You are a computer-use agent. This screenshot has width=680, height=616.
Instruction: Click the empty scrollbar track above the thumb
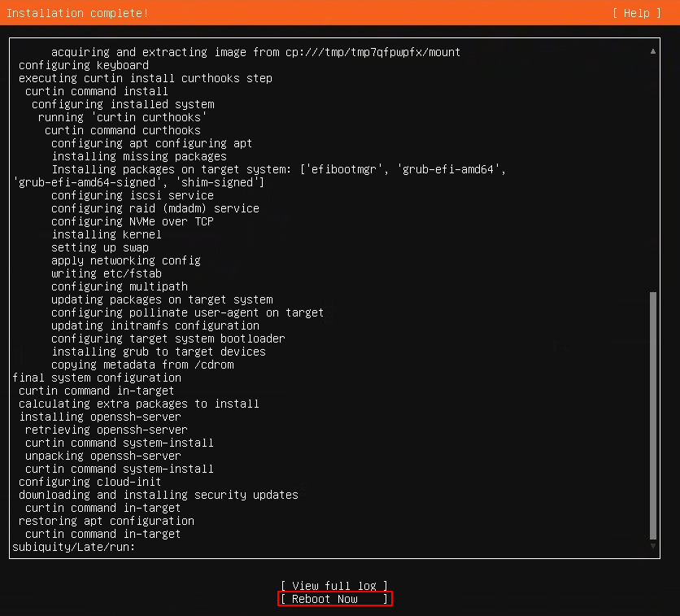click(x=652, y=173)
